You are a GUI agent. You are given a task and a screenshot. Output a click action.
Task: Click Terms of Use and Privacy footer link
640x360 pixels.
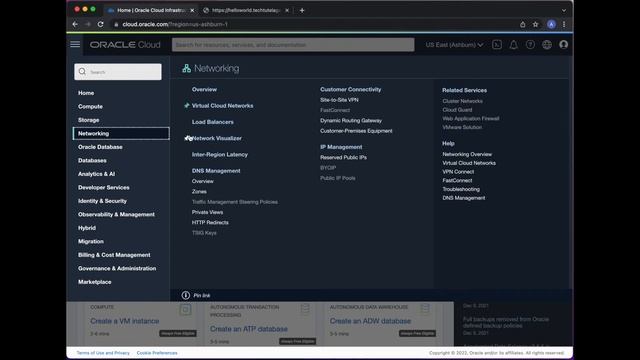[103, 353]
